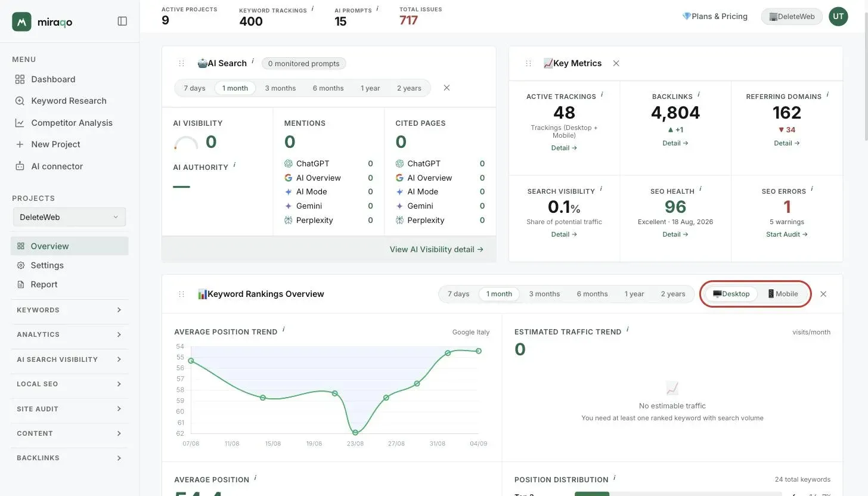Expand the CONTENT section
Image resolution: width=868 pixels, height=496 pixels.
[69, 433]
